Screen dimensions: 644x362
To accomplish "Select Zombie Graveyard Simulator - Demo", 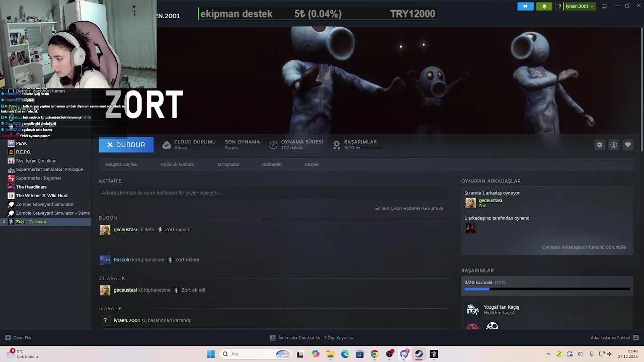I will click(53, 213).
